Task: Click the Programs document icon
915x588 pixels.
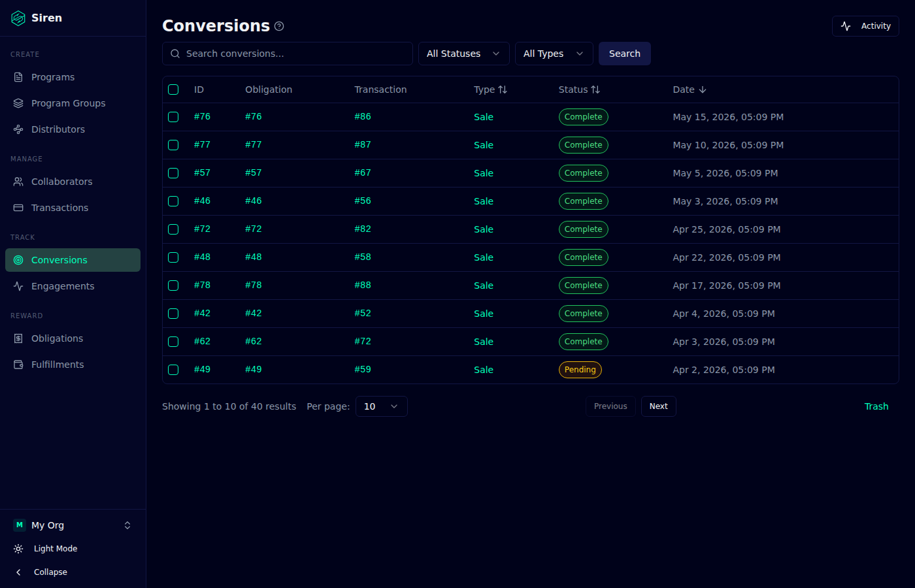Action: tap(18, 77)
